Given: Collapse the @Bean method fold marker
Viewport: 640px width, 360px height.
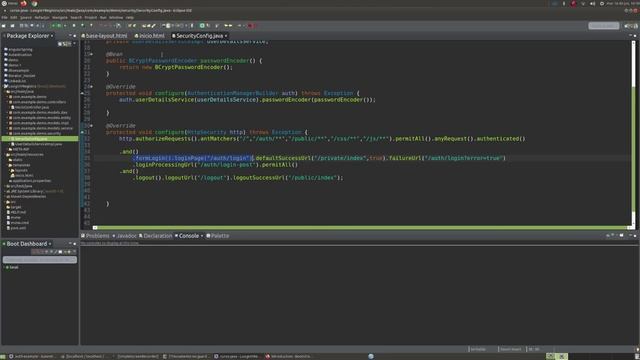Looking at the screenshot, I should 91,54.
